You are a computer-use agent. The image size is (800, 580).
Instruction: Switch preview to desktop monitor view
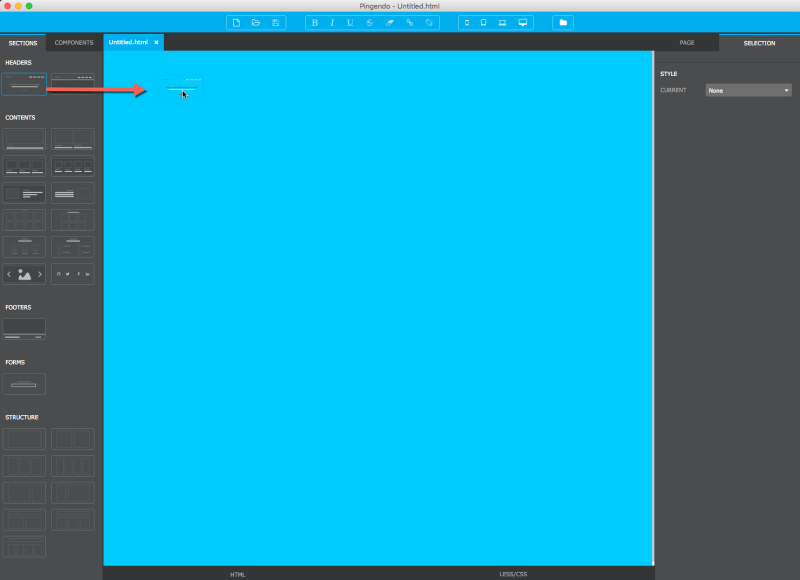pos(523,22)
